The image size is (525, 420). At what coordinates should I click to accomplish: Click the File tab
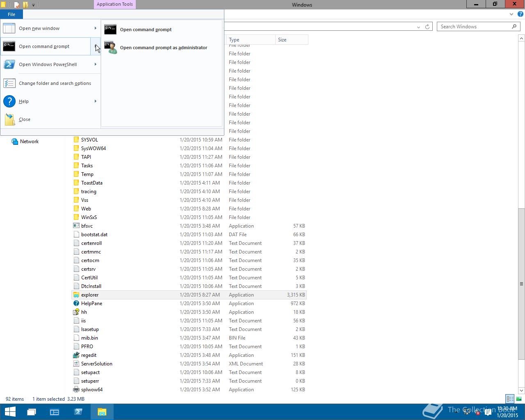[11, 14]
